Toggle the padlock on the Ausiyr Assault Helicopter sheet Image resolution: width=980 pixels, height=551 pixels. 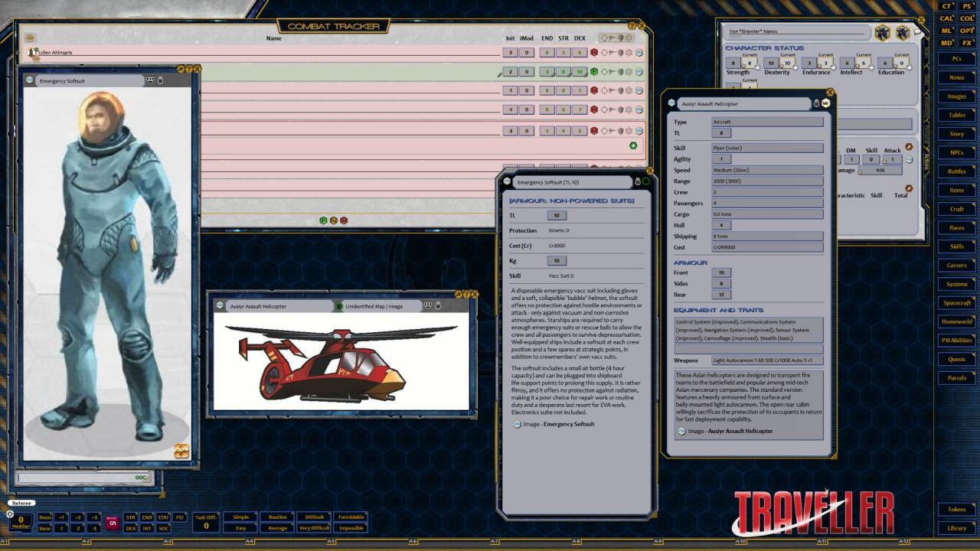(x=816, y=103)
